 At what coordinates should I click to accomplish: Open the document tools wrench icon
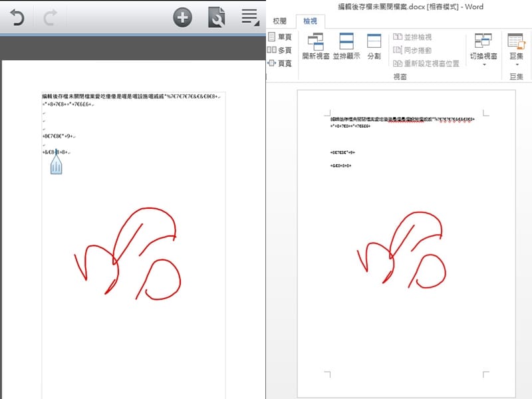217,17
